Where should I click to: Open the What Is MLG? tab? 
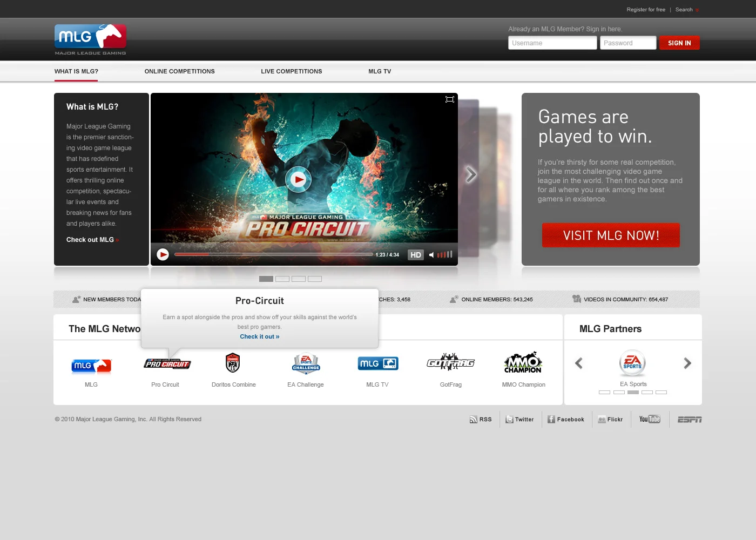coord(76,71)
